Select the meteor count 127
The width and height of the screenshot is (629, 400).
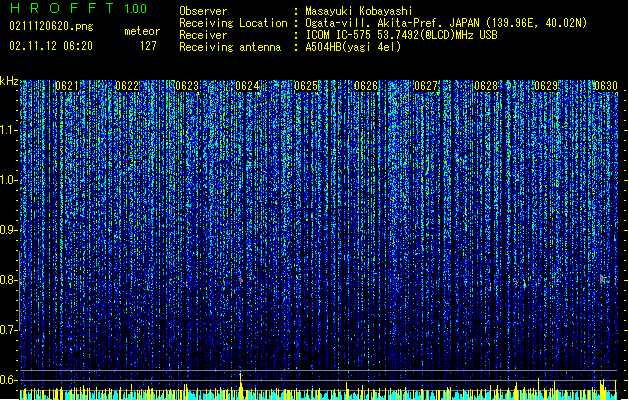click(148, 46)
